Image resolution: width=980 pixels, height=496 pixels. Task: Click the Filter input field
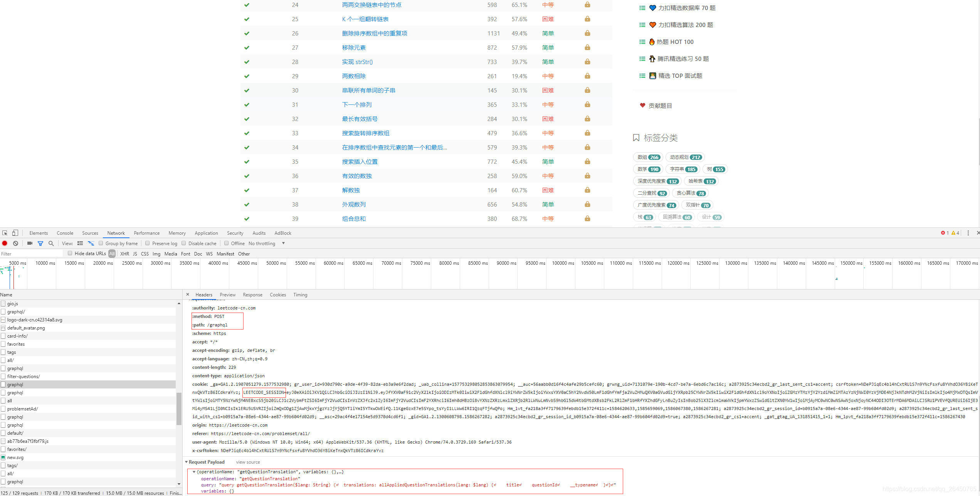pos(31,254)
